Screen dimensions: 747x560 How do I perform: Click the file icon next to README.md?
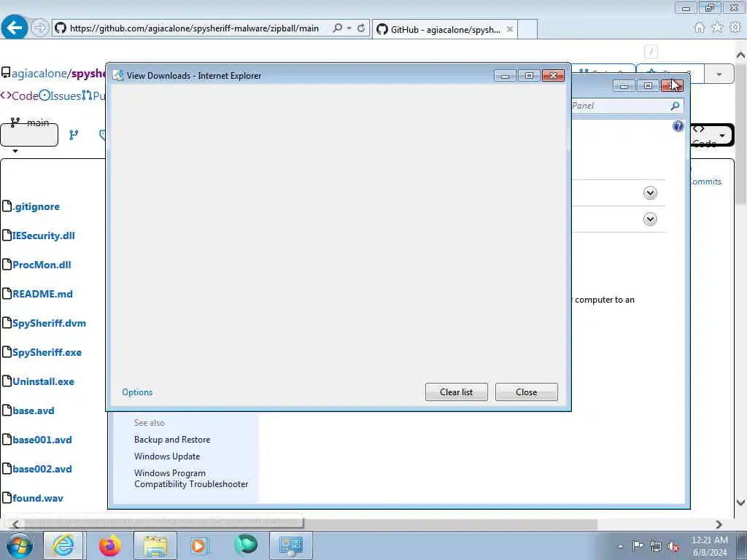tap(7, 293)
